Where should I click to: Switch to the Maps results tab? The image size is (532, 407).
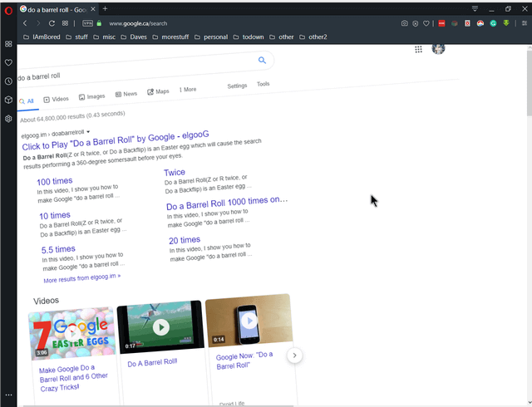[158, 91]
